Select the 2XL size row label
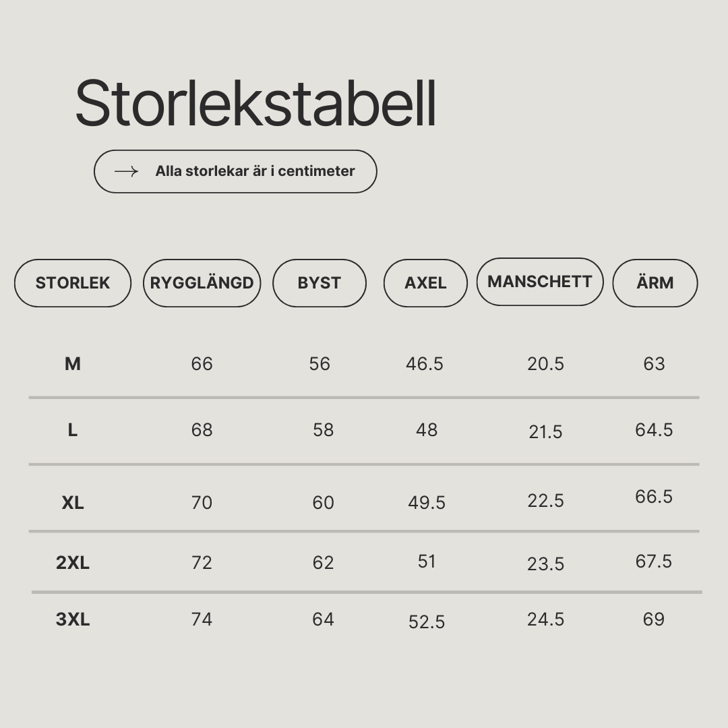The width and height of the screenshot is (728, 728). (x=73, y=562)
